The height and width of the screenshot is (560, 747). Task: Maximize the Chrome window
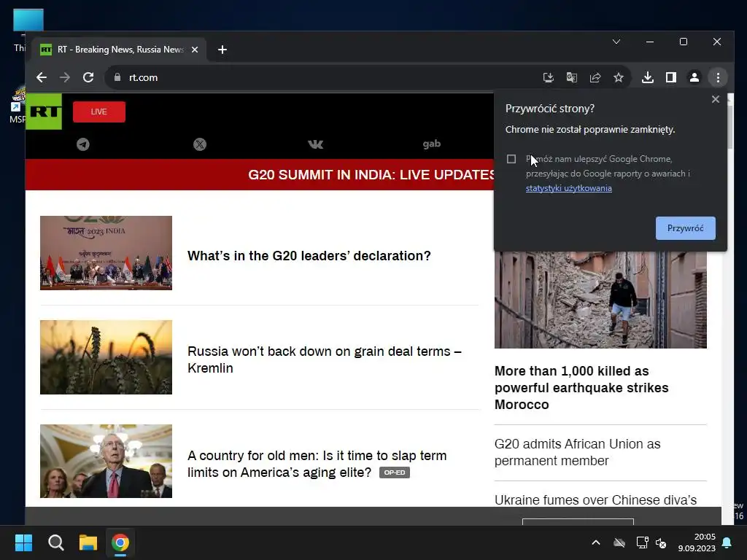click(683, 42)
